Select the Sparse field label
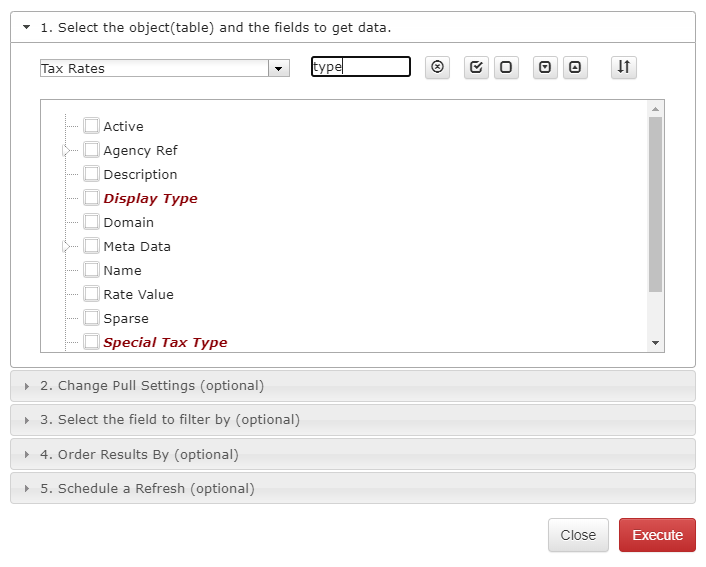 tap(126, 319)
